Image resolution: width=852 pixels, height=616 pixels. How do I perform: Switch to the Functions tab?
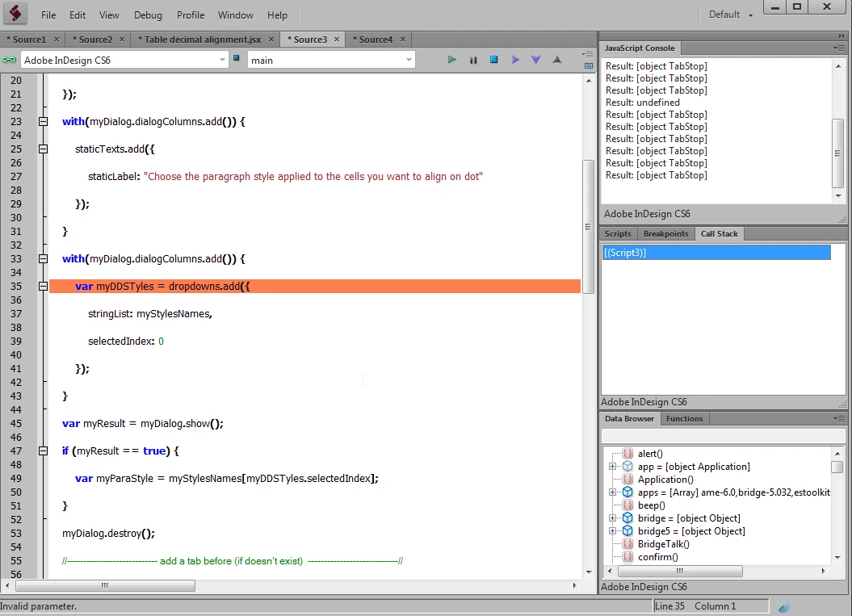[x=684, y=418]
